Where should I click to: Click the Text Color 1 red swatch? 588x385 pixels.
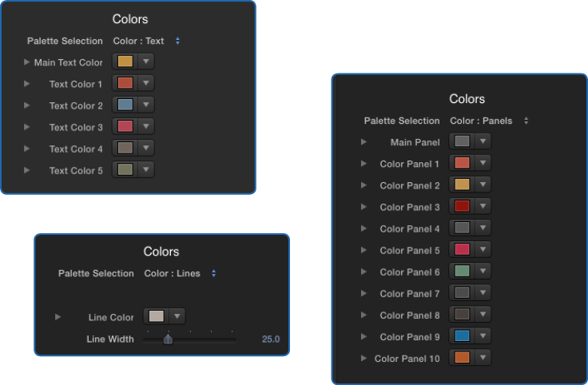[x=125, y=83]
